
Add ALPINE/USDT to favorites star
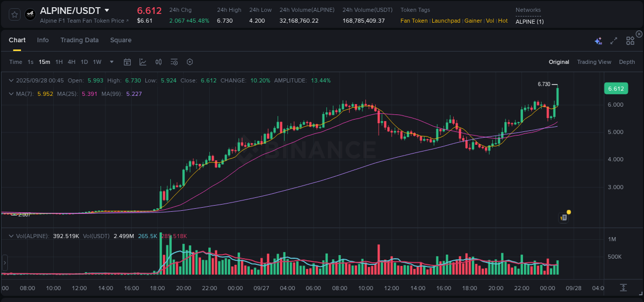[13, 14]
